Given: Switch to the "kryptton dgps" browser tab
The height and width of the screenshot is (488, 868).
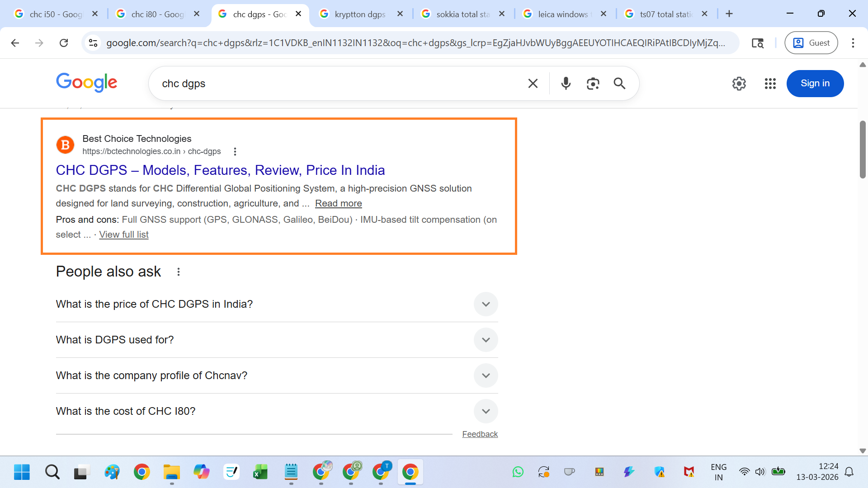Looking at the screenshot, I should point(359,14).
